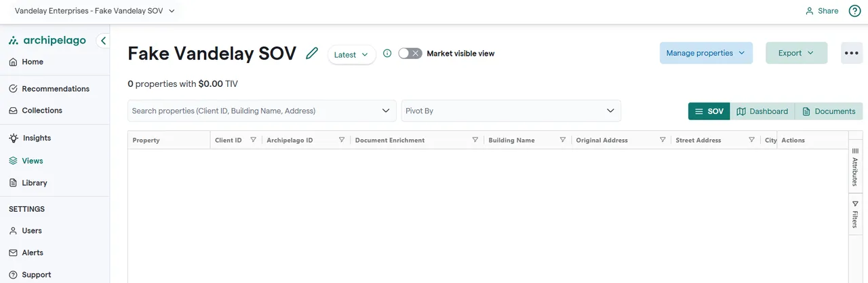Click the pencil edit icon beside title

312,54
